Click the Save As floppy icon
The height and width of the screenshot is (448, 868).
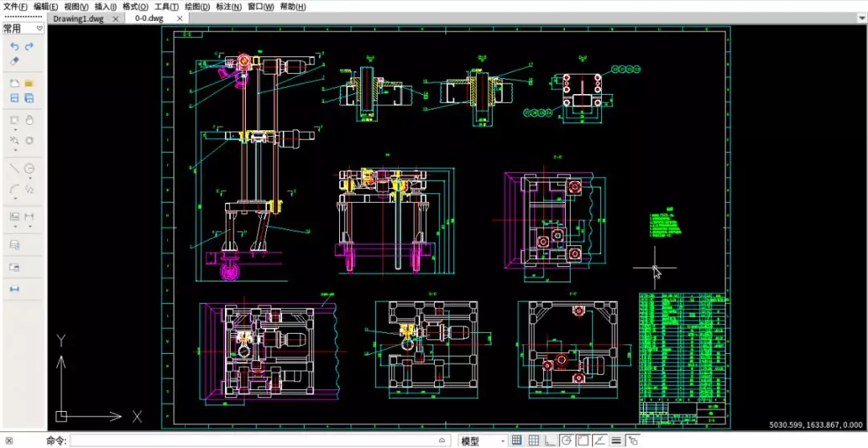pyautogui.click(x=30, y=98)
